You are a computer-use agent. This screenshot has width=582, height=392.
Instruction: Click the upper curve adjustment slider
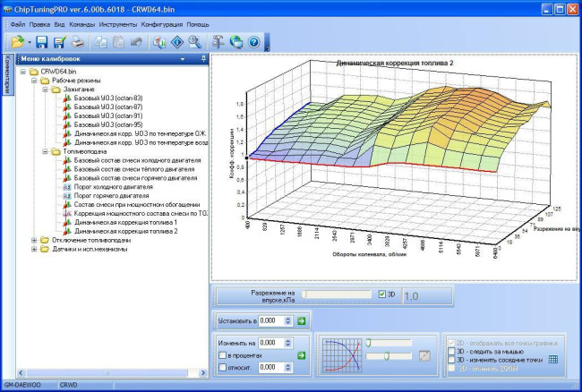coord(389,343)
